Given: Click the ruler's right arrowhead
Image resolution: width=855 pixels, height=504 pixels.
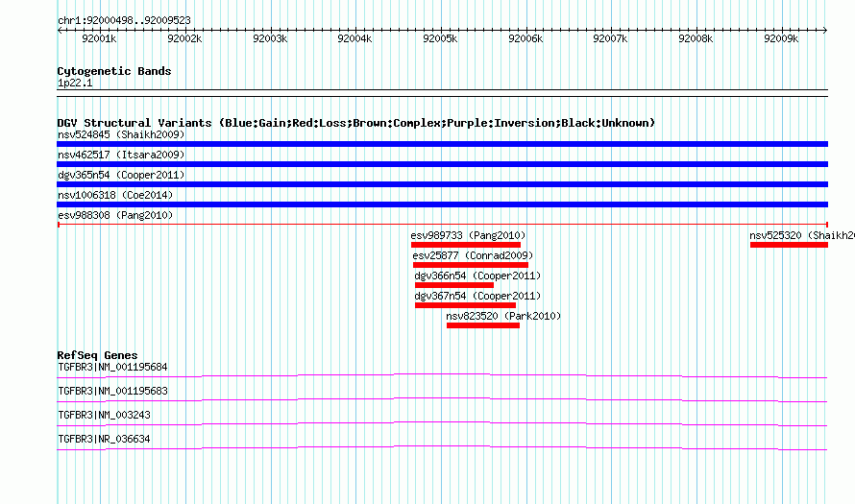Looking at the screenshot, I should pyautogui.click(x=825, y=31).
